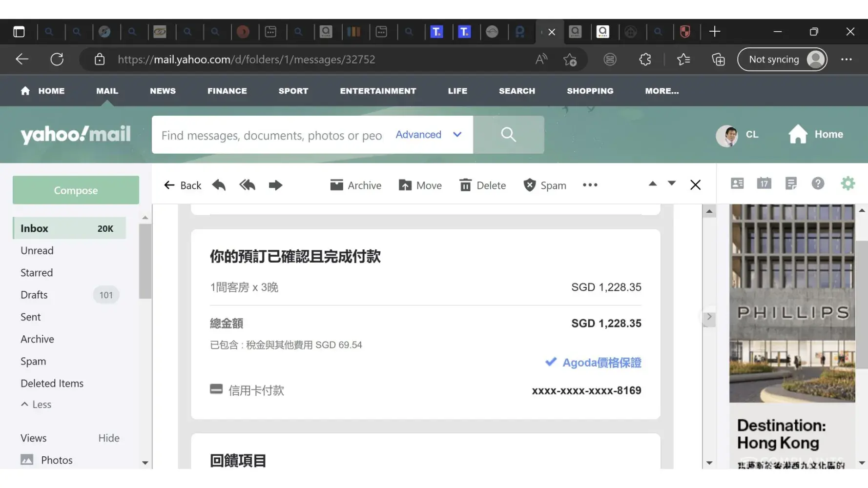Open the mail settings gear
This screenshot has width=868, height=488.
(x=847, y=183)
